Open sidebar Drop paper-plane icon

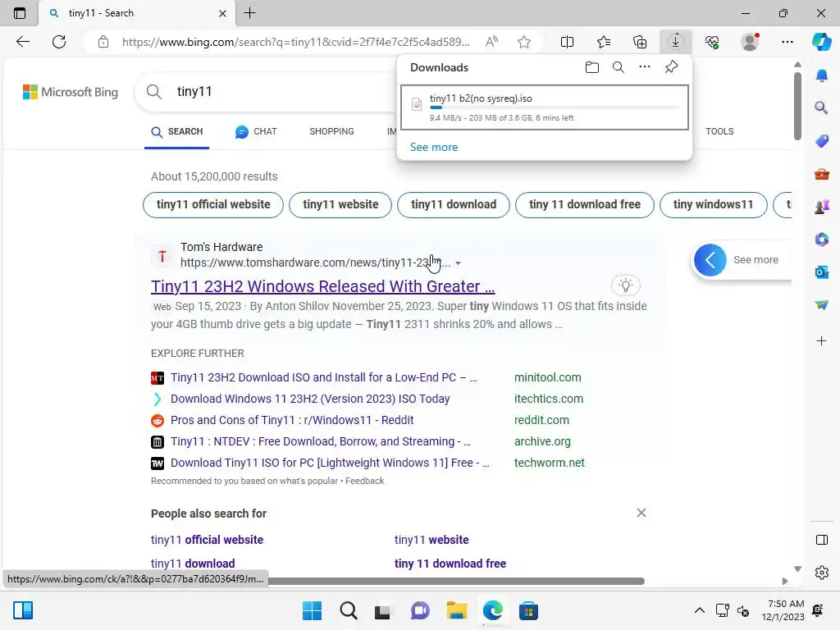[x=822, y=304]
